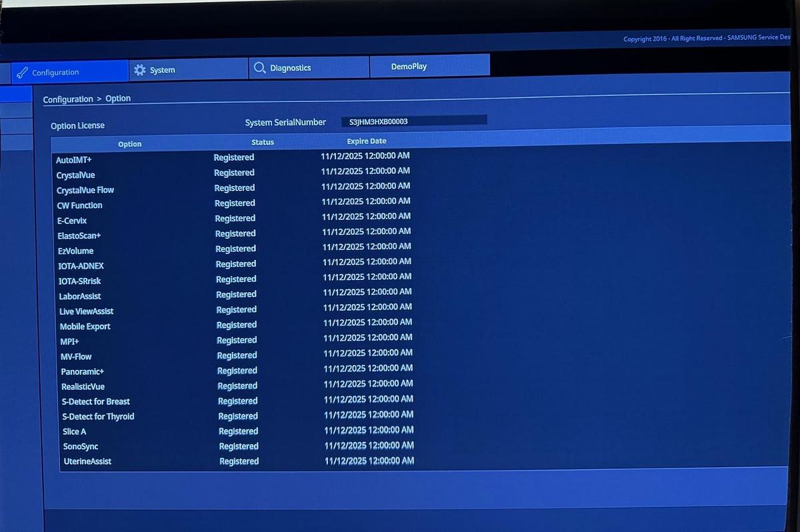
Task: Select S-Detect for Breast row
Action: click(x=96, y=401)
